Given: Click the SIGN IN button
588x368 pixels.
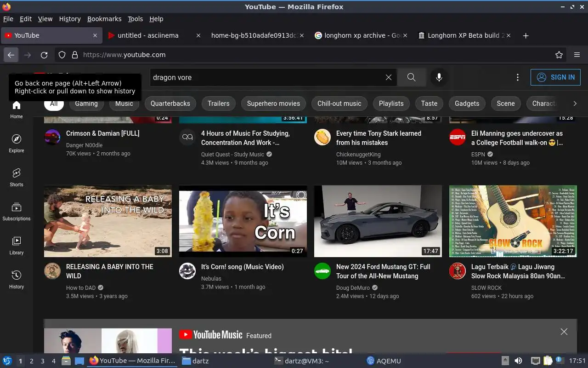Looking at the screenshot, I should (x=555, y=77).
